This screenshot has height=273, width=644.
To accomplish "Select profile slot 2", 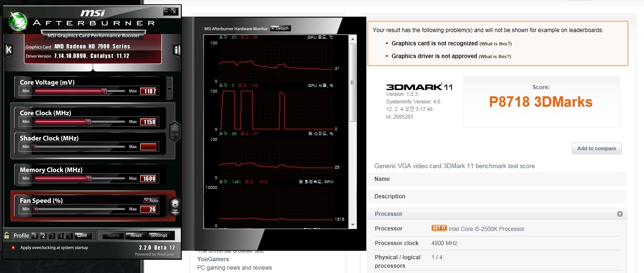I will (43, 236).
